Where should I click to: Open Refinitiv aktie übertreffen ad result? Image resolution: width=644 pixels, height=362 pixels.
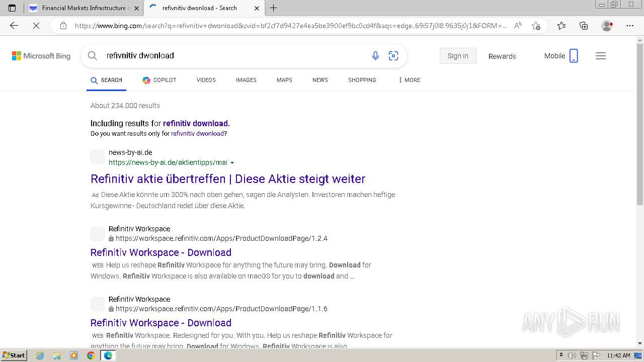pyautogui.click(x=228, y=179)
